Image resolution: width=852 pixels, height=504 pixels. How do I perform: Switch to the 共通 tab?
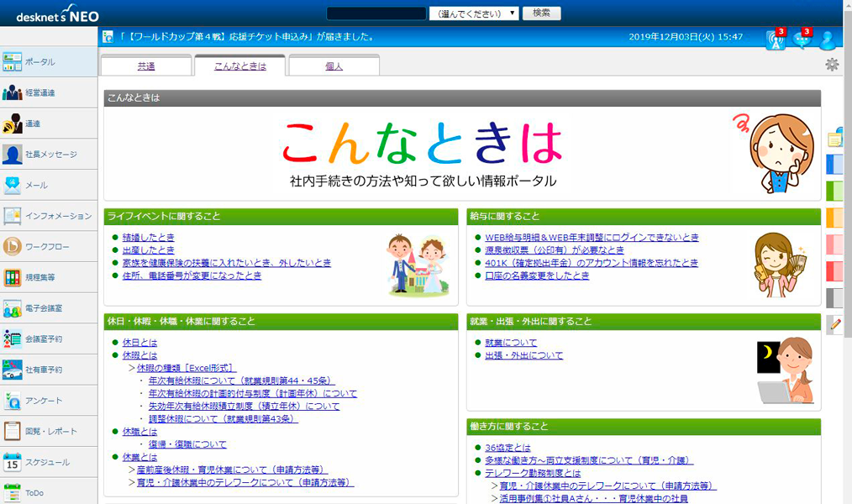tap(146, 66)
